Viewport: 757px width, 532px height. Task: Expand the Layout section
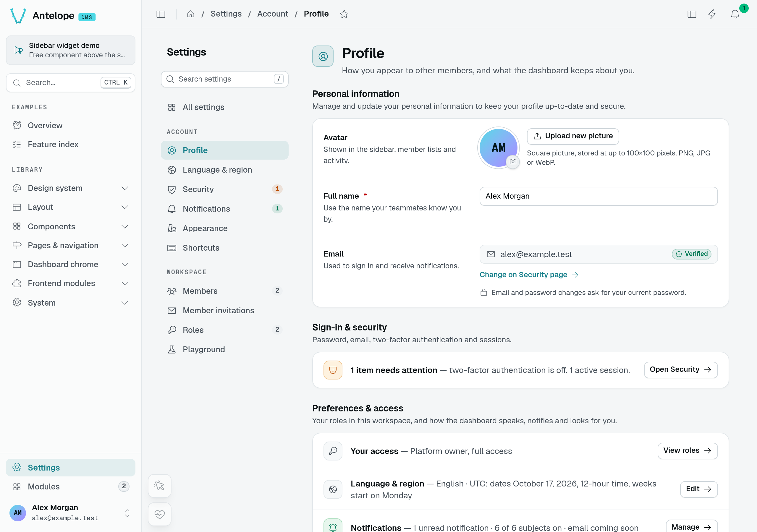71,207
